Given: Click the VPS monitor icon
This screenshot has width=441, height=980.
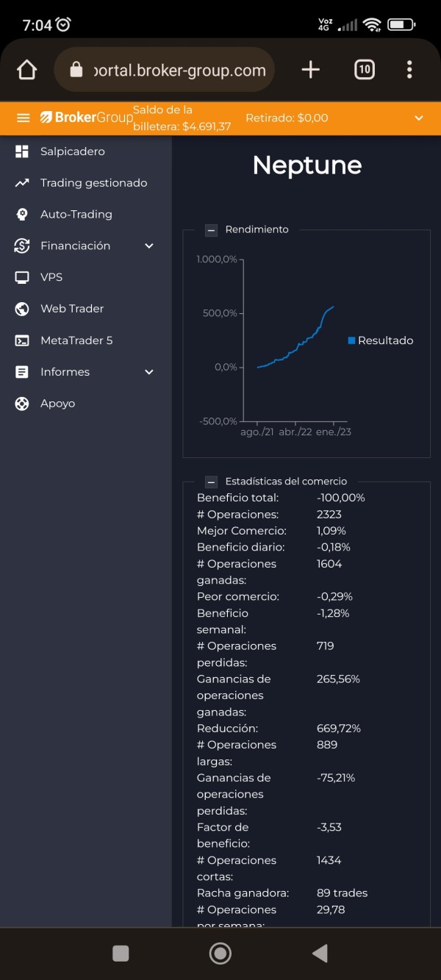Looking at the screenshot, I should (x=22, y=277).
